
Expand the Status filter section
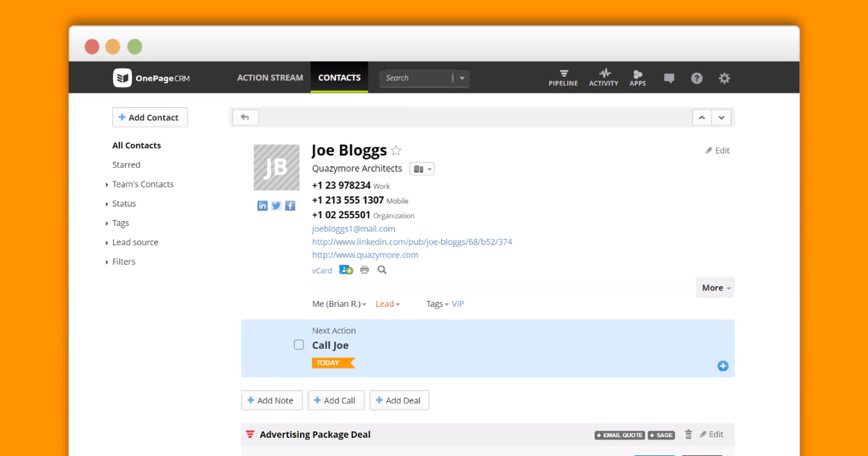pos(124,203)
